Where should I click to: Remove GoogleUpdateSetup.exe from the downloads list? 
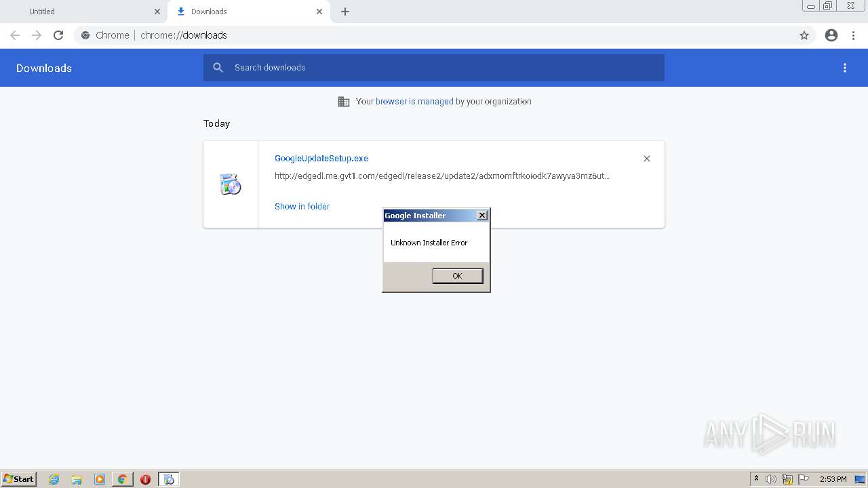tap(647, 159)
